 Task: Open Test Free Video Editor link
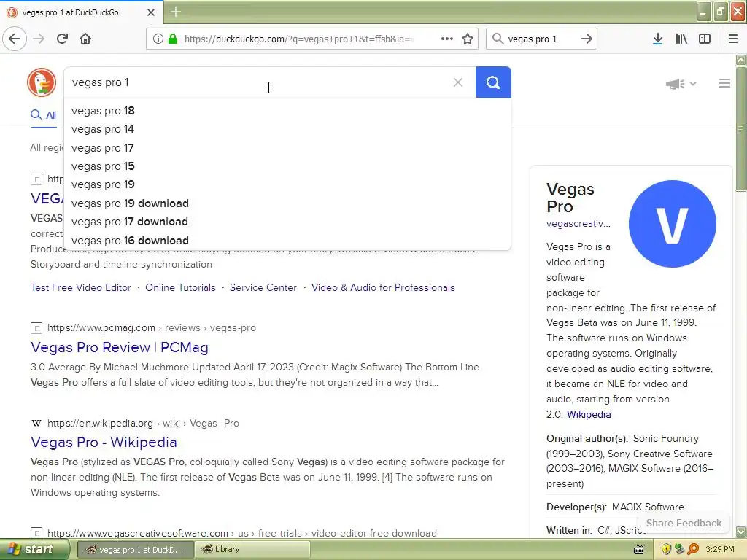point(80,287)
